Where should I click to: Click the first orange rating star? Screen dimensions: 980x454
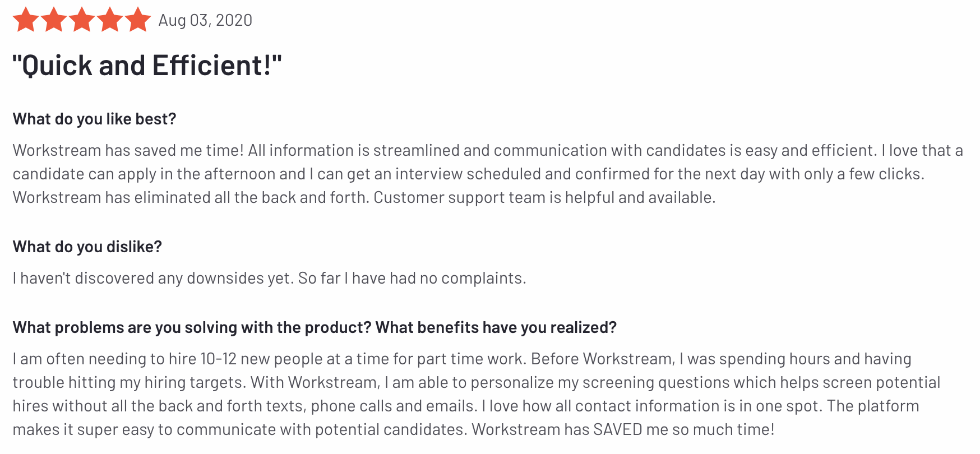26,20
